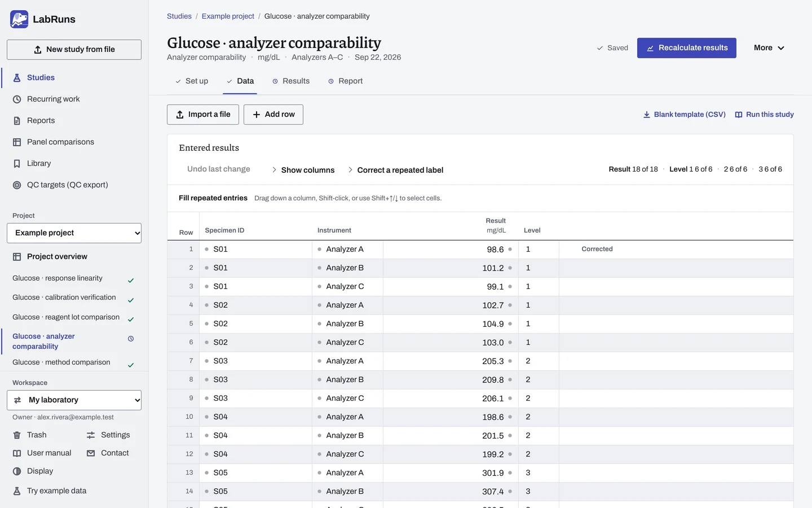This screenshot has width=812, height=508.
Task: Open Glucose · response linearity study
Action: click(x=74, y=279)
